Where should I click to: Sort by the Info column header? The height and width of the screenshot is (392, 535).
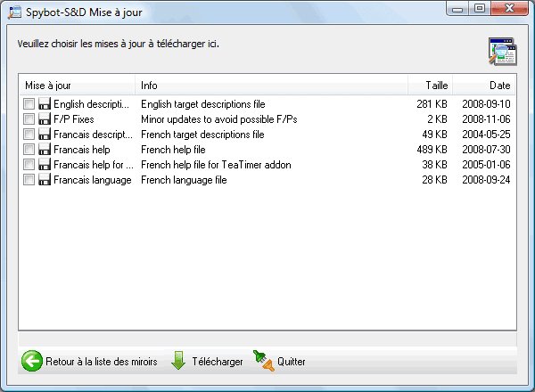coord(272,86)
